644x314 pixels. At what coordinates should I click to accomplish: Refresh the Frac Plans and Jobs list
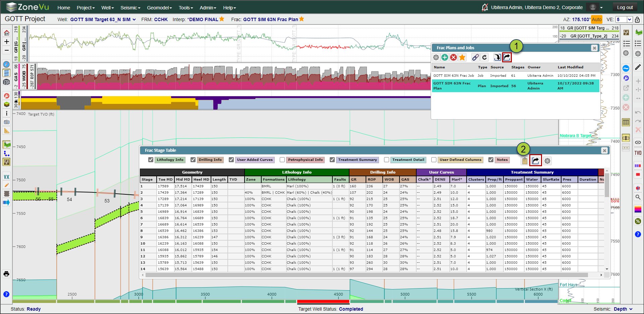(484, 57)
